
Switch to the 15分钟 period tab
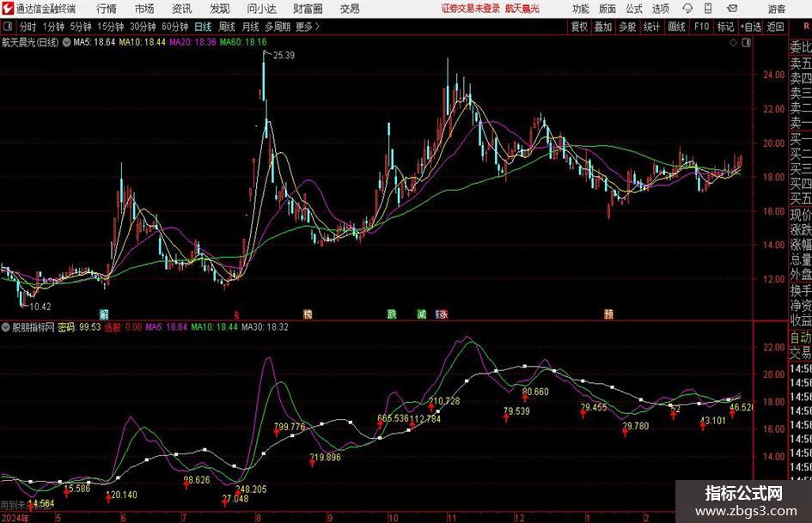[110, 27]
